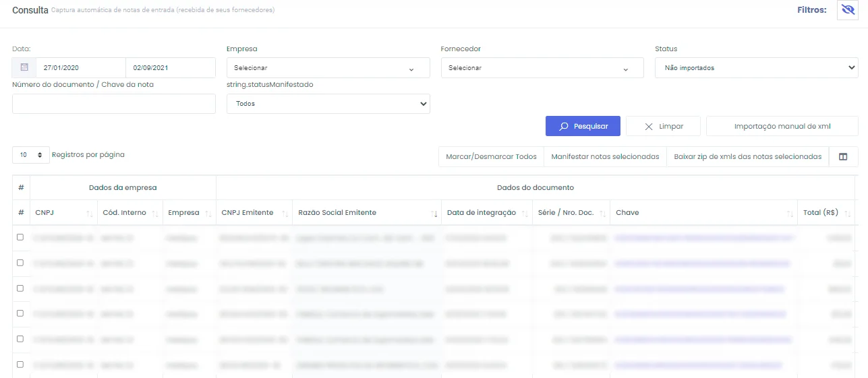Expand the Empresa dropdown
The image size is (868, 378).
[328, 68]
